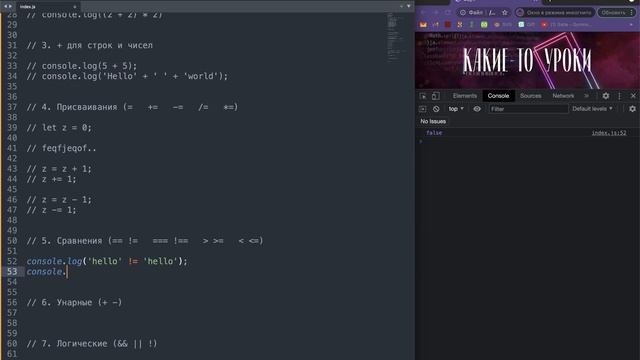Click the '// 5. Сравнения' comment line
The image size is (640, 360).
[x=145, y=241]
